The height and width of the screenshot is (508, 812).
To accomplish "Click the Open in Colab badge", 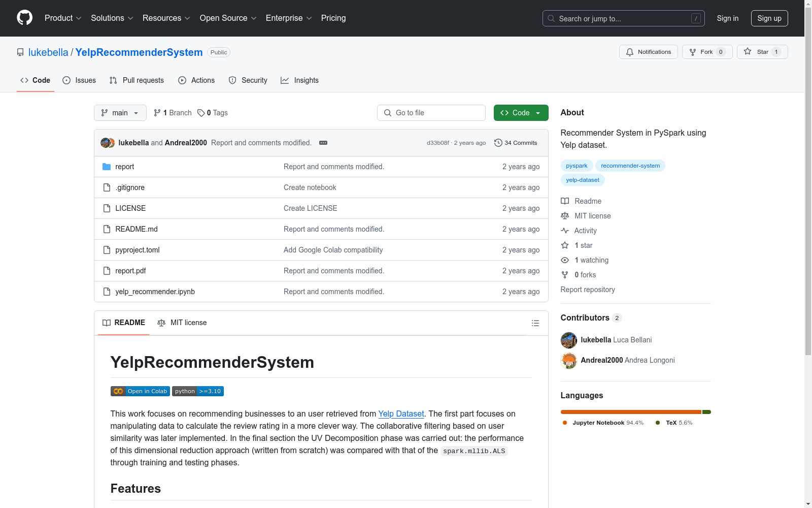I will (140, 391).
